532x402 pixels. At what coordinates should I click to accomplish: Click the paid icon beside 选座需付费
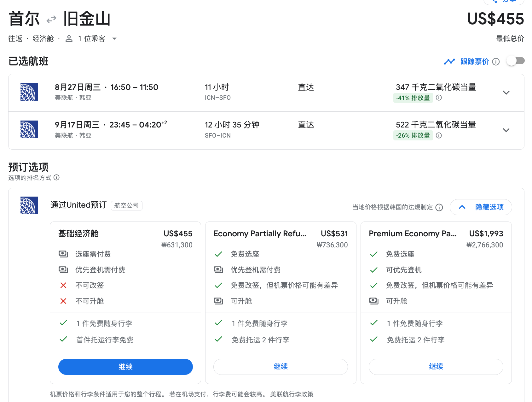pyautogui.click(x=63, y=254)
